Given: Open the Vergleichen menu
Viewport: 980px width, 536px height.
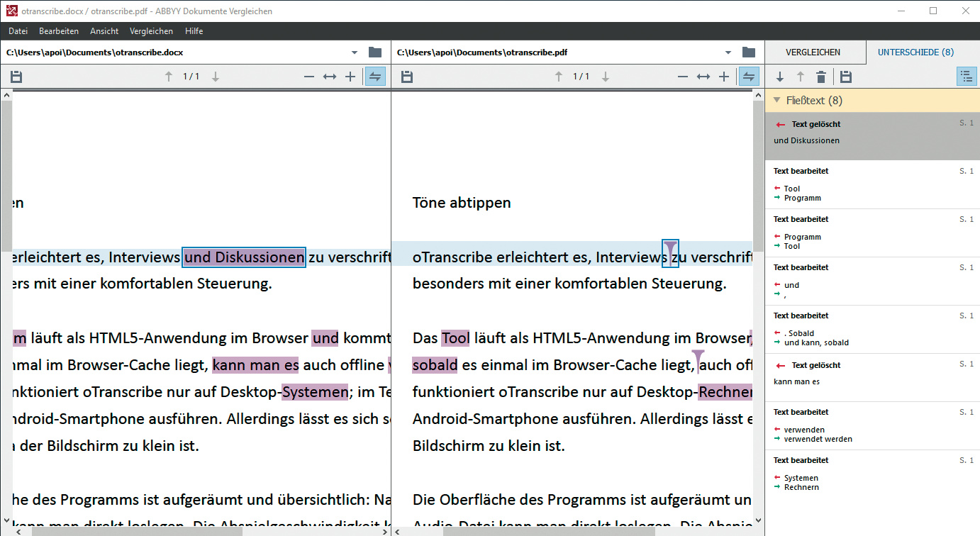Looking at the screenshot, I should click(x=152, y=31).
